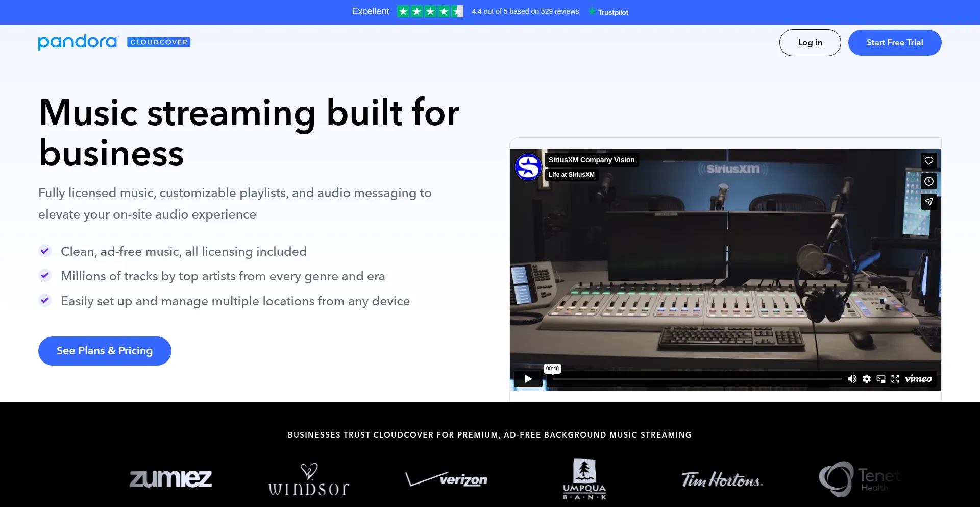
Task: Enter fullscreen video mode
Action: pos(895,379)
